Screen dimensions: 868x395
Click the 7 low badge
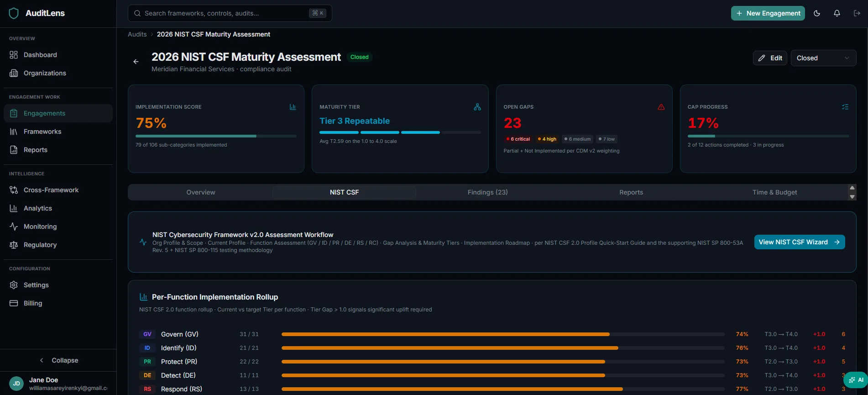pos(607,139)
